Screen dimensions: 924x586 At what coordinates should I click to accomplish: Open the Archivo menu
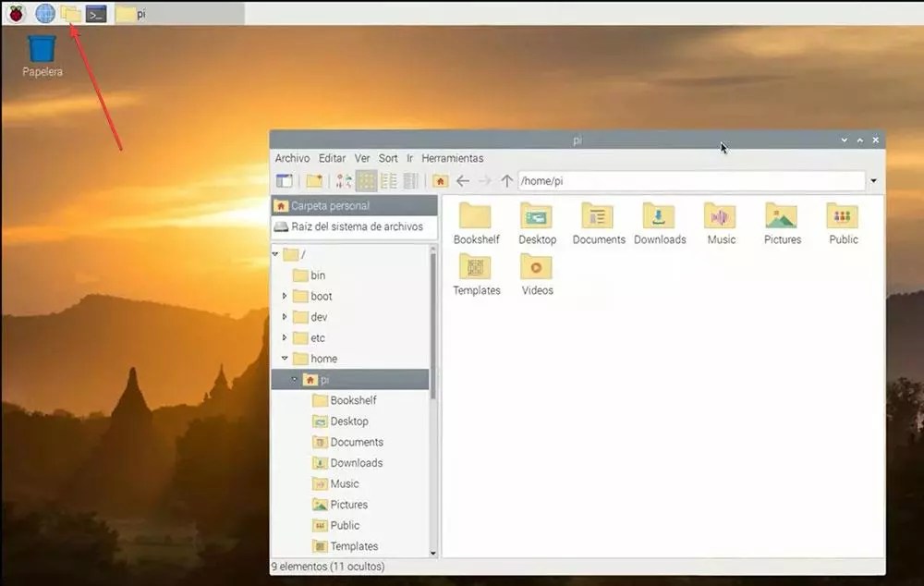point(292,158)
